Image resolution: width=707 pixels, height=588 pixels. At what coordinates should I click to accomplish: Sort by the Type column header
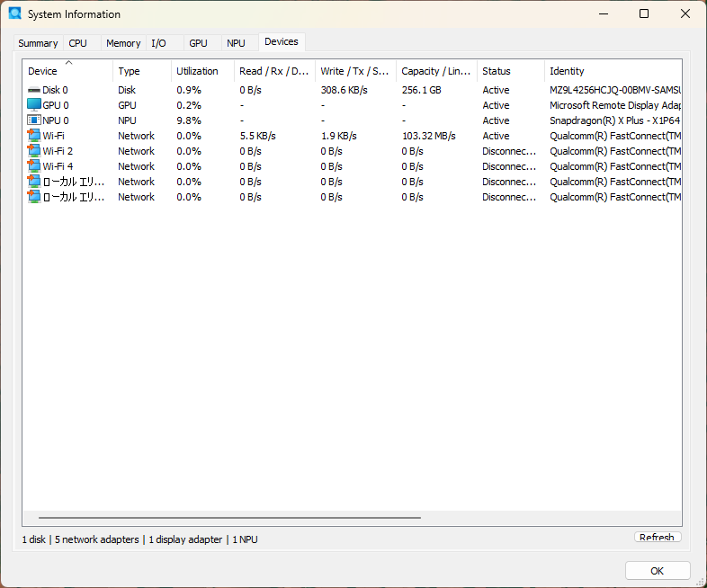[x=141, y=71]
